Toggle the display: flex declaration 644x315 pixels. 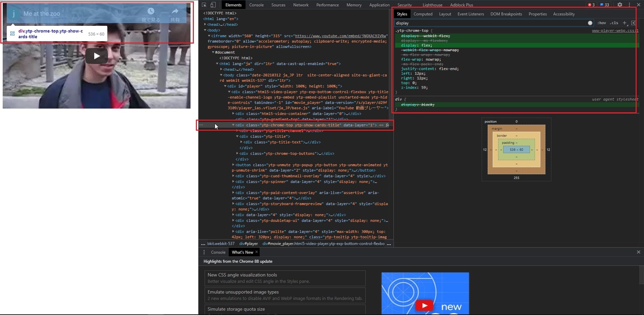(x=417, y=45)
